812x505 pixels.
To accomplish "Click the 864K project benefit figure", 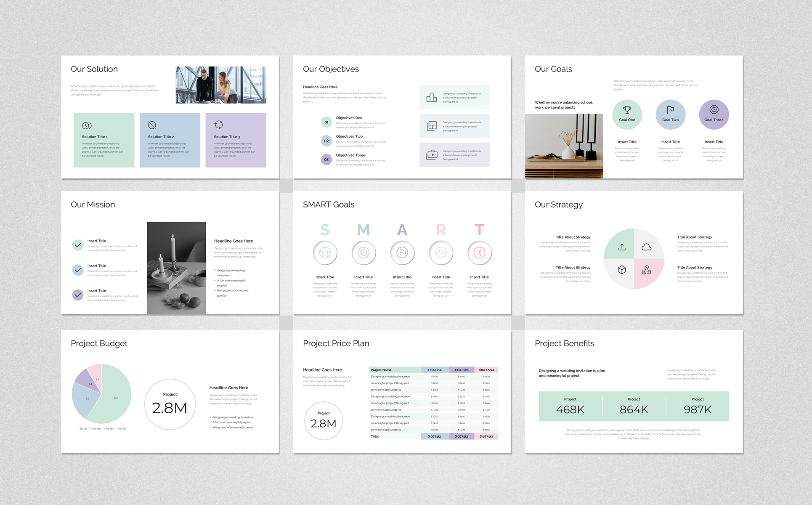I will pyautogui.click(x=634, y=409).
